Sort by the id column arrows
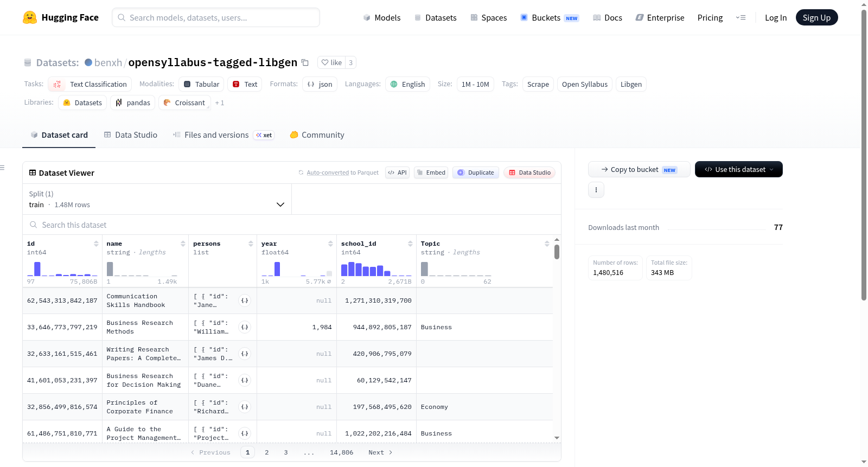The height and width of the screenshot is (467, 868). pyautogui.click(x=96, y=244)
